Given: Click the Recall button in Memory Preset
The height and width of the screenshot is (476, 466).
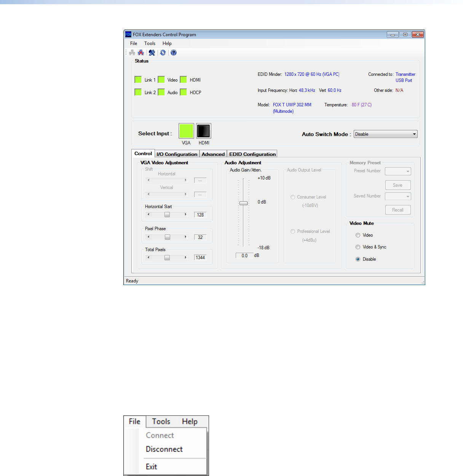Looking at the screenshot, I should coord(397,210).
